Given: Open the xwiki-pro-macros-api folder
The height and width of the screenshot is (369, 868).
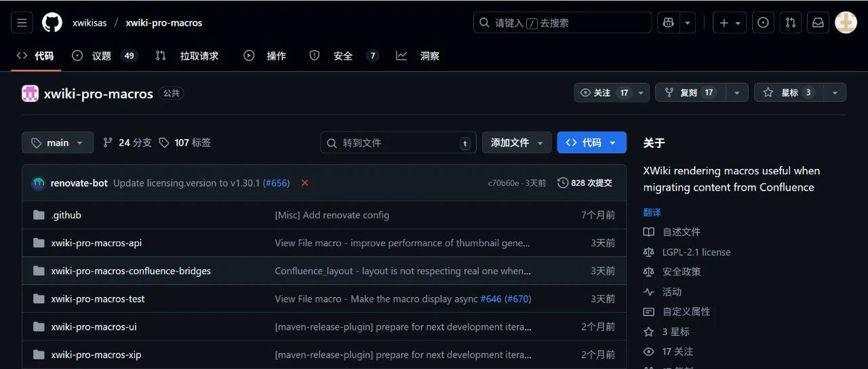Looking at the screenshot, I should [x=96, y=243].
